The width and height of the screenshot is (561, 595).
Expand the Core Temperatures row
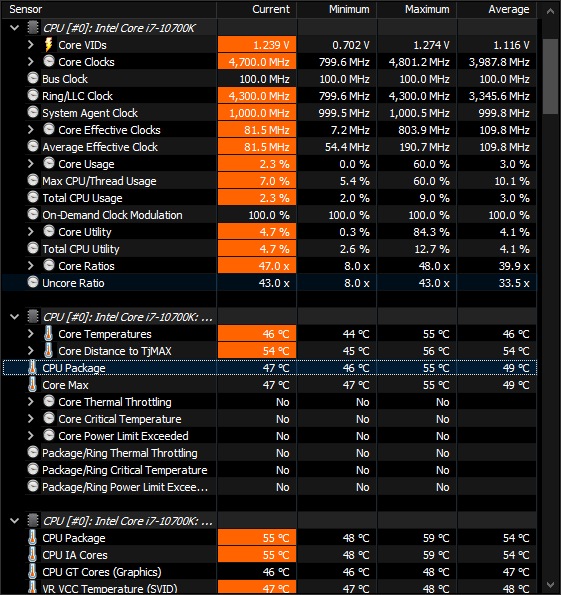tap(31, 334)
